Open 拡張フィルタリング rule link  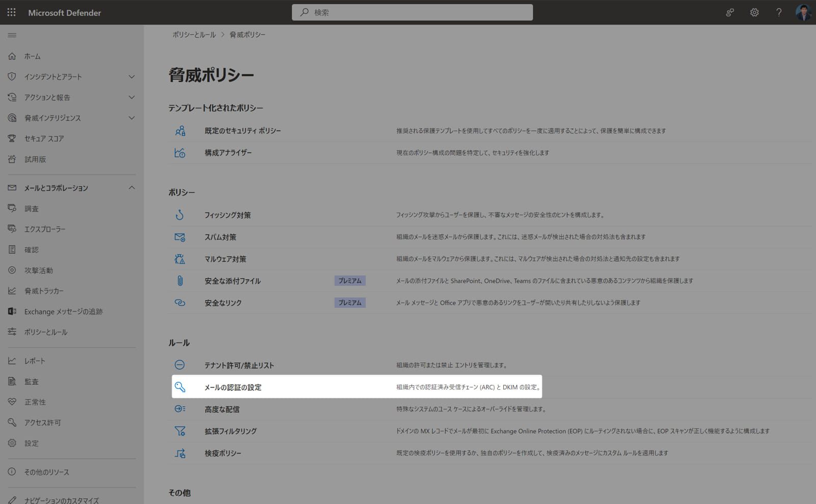231,431
